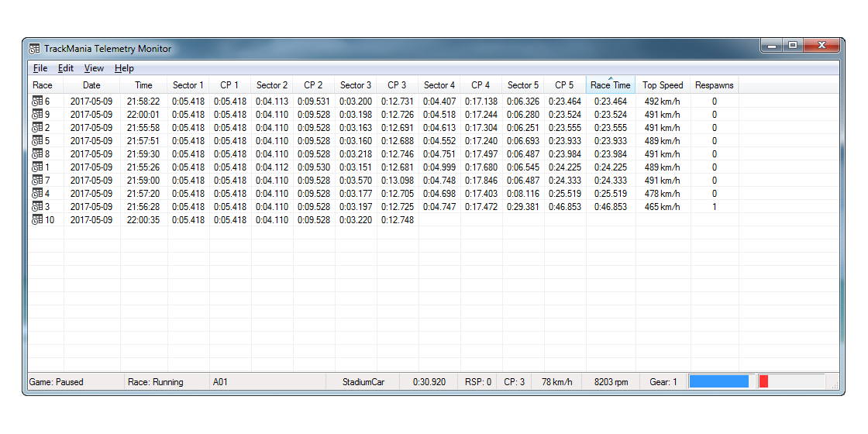Select the 0:23.464 race time cell
868x434 pixels.
coord(611,102)
